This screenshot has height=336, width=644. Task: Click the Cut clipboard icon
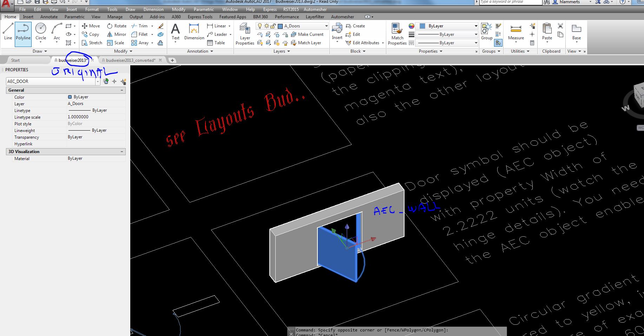560,26
